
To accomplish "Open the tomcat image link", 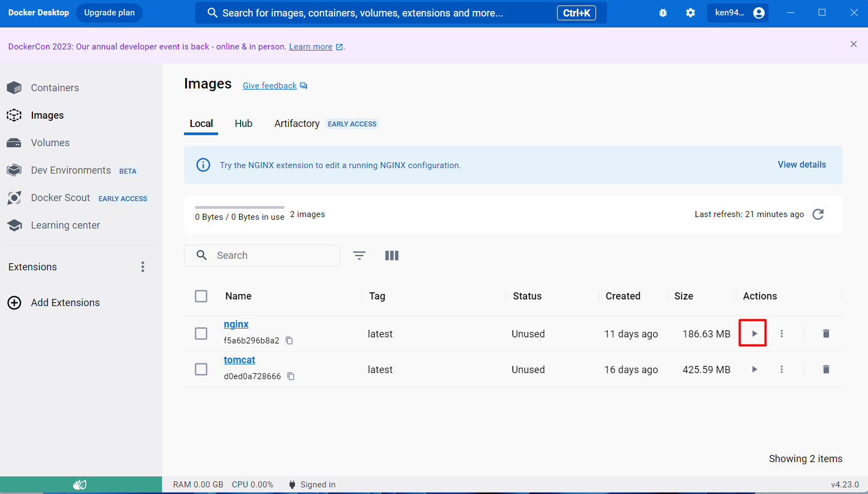I will [240, 360].
